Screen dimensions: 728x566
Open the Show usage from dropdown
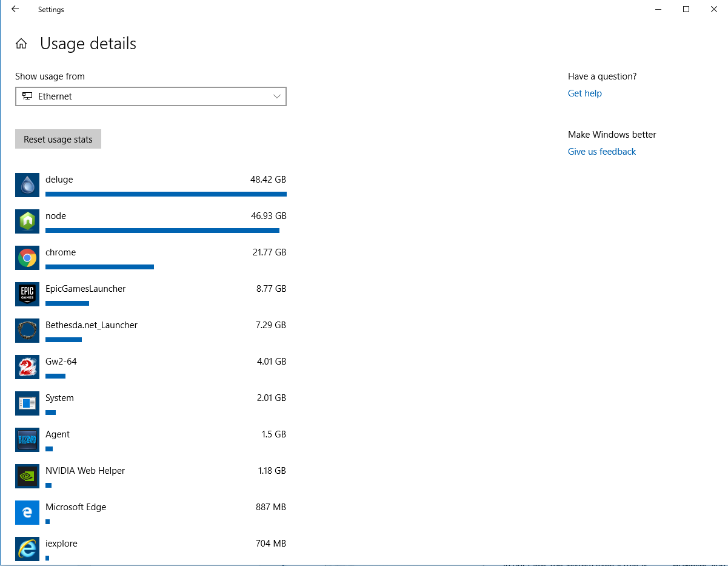[x=151, y=96]
